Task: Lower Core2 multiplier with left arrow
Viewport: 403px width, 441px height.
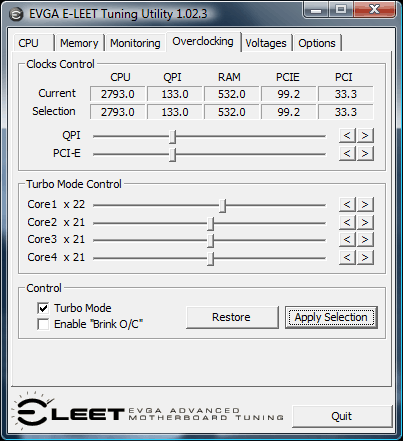Action: point(347,222)
